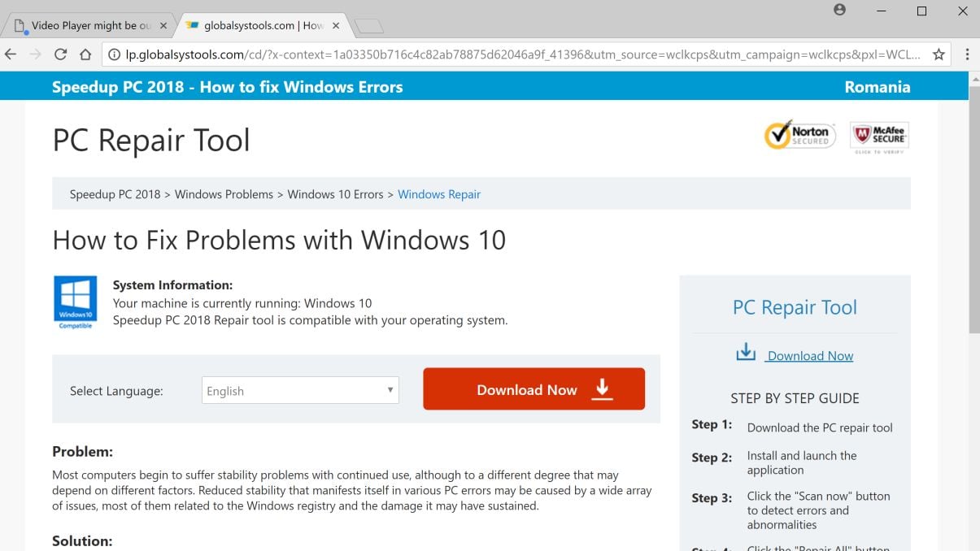Click the browser forward arrow
The width and height of the screenshot is (980, 551).
click(35, 54)
